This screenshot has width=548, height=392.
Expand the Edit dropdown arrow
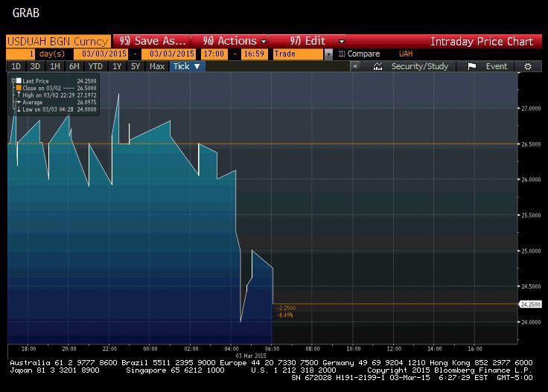coord(342,42)
